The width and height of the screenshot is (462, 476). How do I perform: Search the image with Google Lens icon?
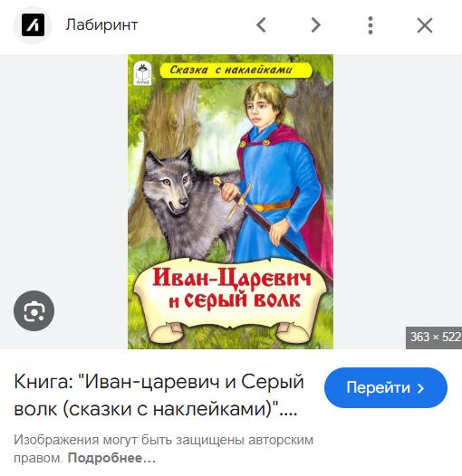click(x=34, y=311)
